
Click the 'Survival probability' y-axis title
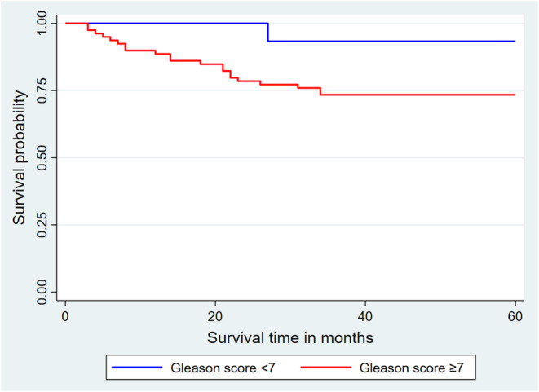click(20, 157)
